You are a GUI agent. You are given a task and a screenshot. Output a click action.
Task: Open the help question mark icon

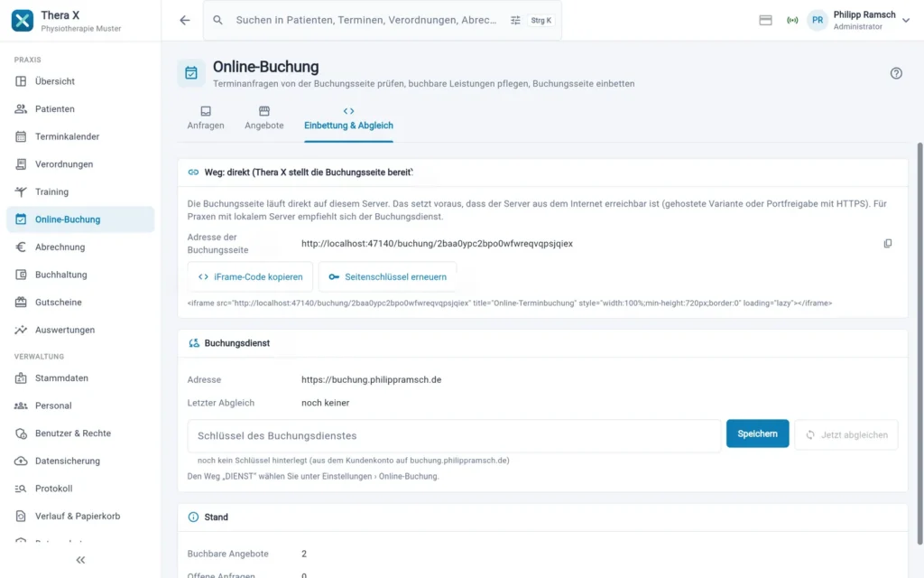tap(896, 73)
